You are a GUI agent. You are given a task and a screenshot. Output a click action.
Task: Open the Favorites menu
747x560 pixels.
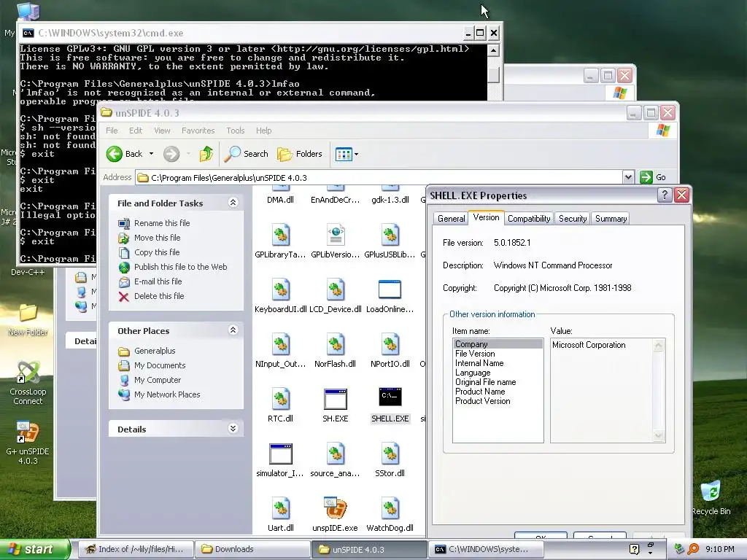tap(198, 131)
